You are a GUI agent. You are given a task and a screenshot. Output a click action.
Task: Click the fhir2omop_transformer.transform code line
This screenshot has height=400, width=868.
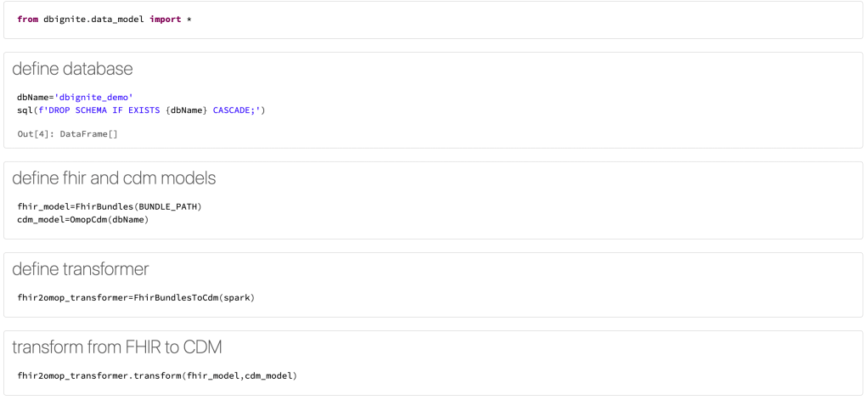(x=157, y=376)
